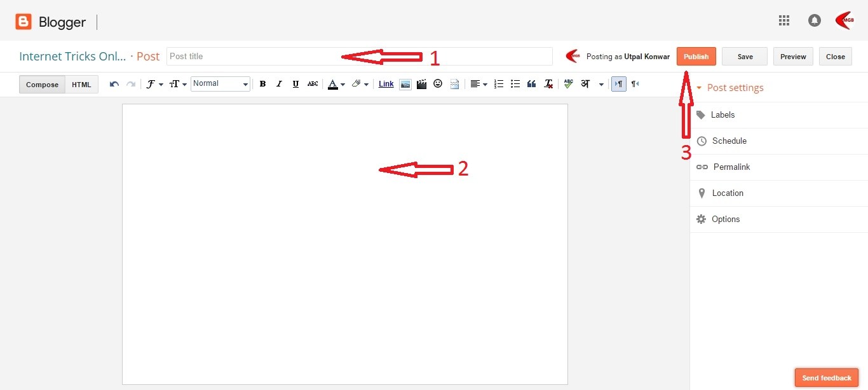Click the Undo arrow icon
The width and height of the screenshot is (868, 390).
[114, 84]
